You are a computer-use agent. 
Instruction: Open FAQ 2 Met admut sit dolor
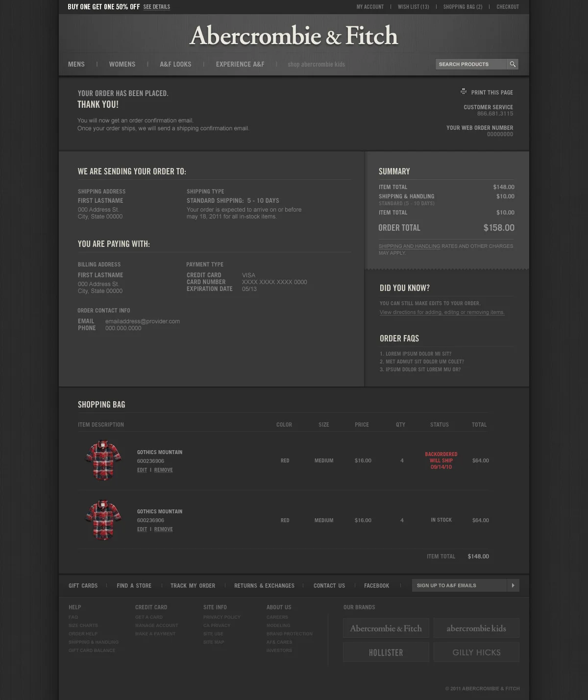[422, 362]
